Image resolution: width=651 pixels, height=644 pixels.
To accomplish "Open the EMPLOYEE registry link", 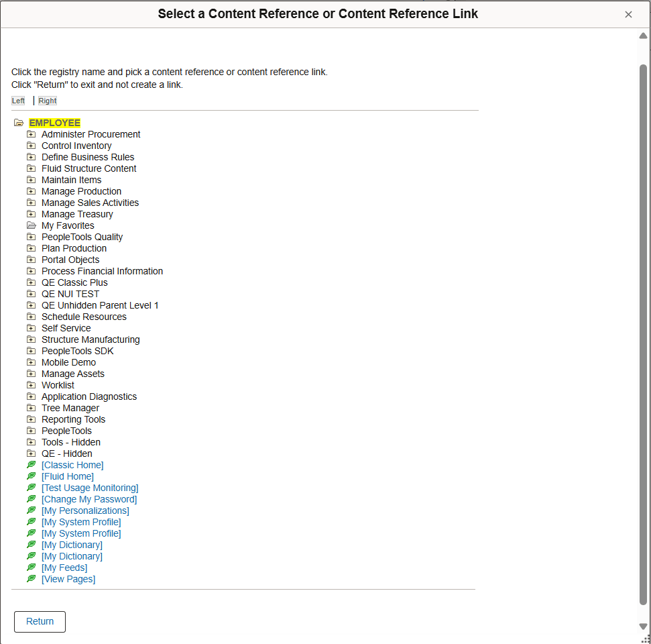I will [54, 123].
